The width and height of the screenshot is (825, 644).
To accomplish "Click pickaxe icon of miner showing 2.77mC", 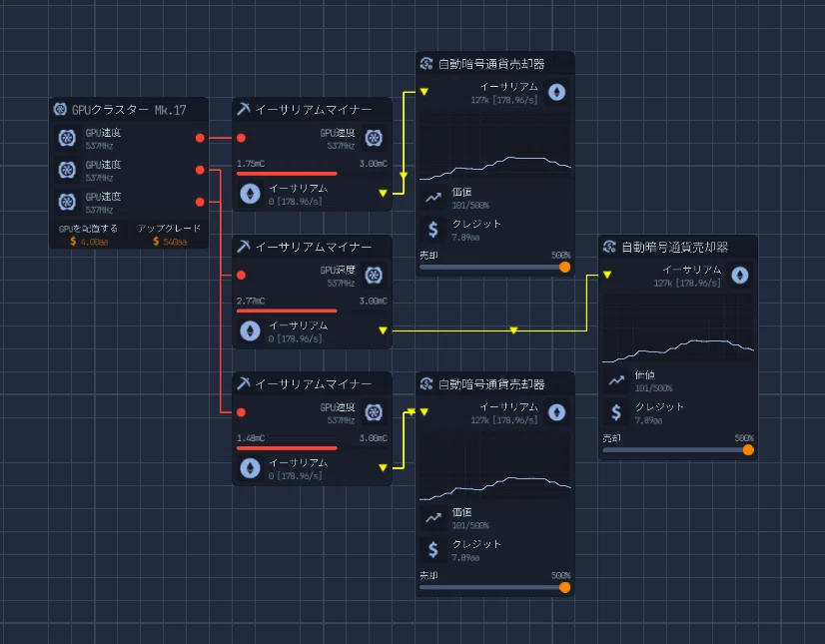I will [243, 247].
